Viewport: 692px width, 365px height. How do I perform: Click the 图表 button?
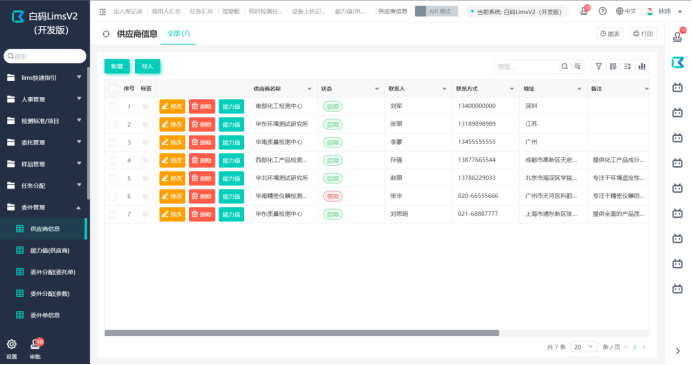pos(610,34)
